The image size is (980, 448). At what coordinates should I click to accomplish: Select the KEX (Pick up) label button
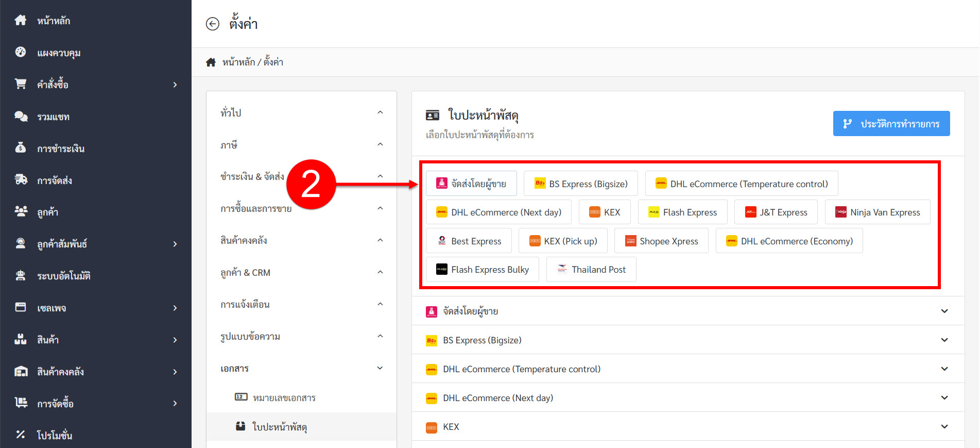coord(563,241)
